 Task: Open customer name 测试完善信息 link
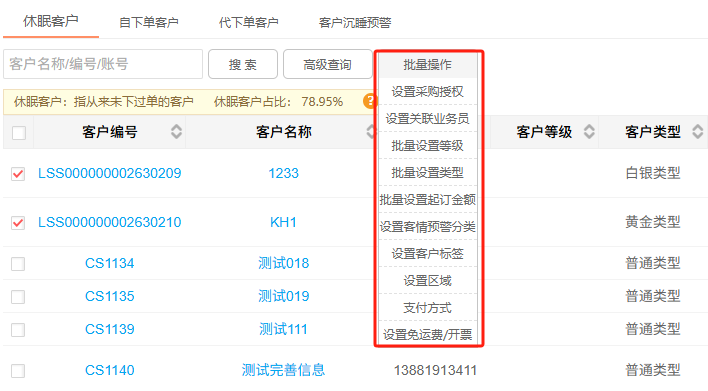pyautogui.click(x=283, y=370)
